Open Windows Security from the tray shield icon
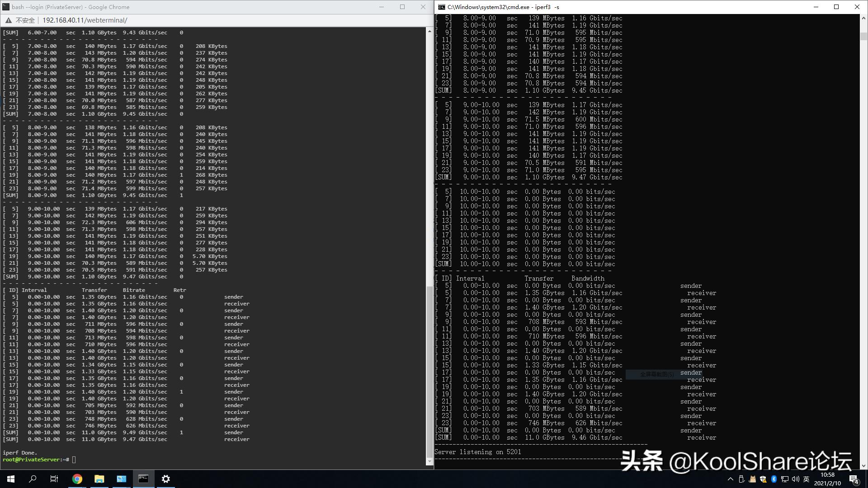Viewport: 868px width, 488px height. [x=763, y=479]
